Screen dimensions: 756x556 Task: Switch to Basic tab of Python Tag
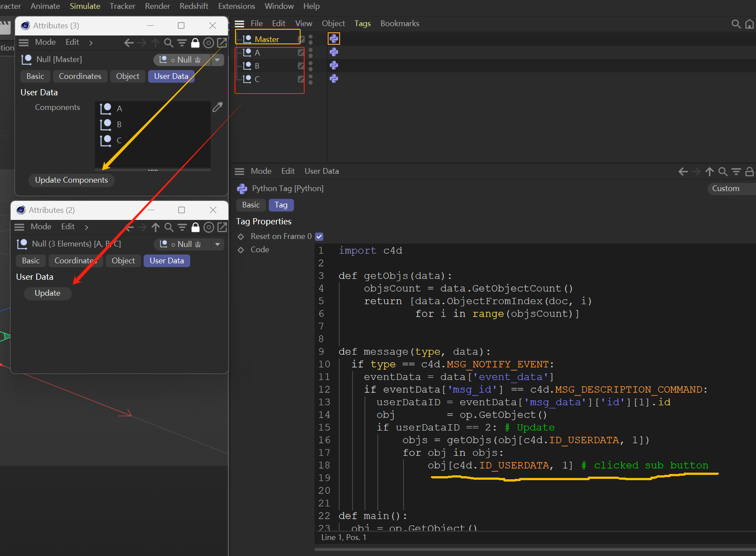(251, 205)
